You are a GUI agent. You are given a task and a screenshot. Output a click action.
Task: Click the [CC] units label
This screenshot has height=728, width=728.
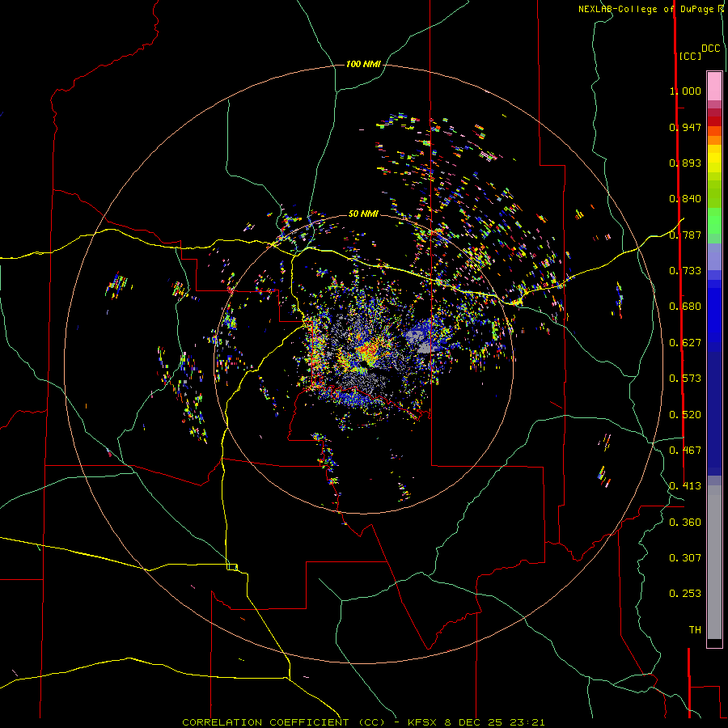[691, 57]
